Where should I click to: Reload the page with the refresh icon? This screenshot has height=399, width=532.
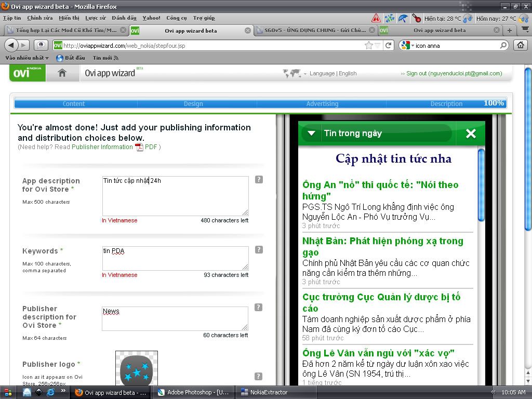(x=389, y=45)
